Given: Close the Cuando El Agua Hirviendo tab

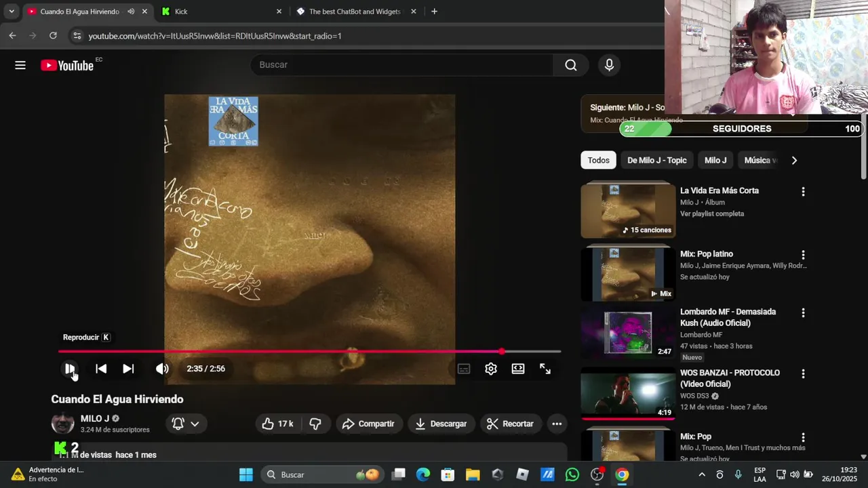Looking at the screenshot, I should click(x=144, y=12).
